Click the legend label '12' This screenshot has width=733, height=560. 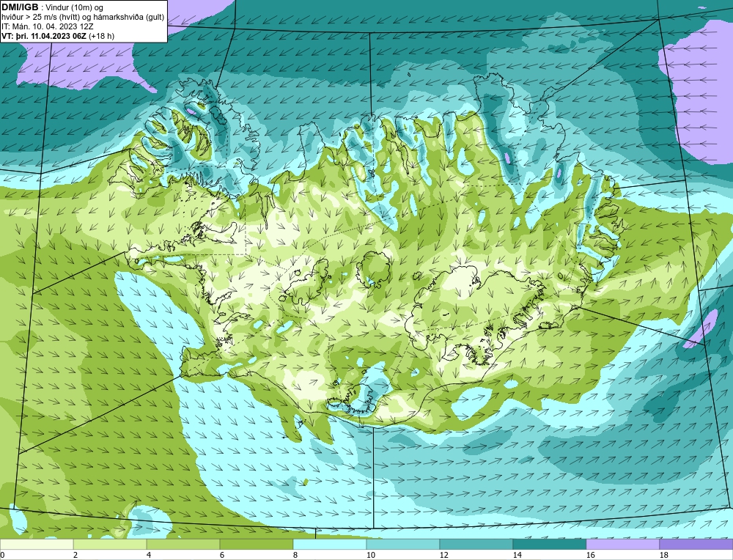(x=444, y=555)
